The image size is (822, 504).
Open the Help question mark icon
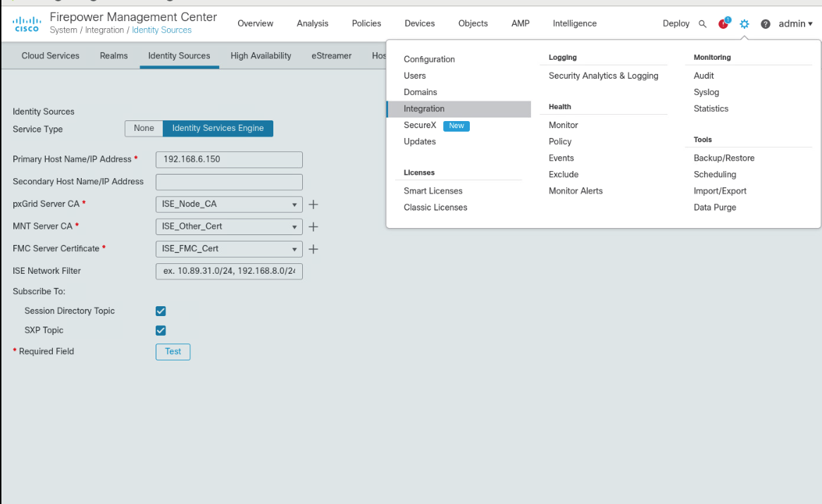(x=766, y=24)
